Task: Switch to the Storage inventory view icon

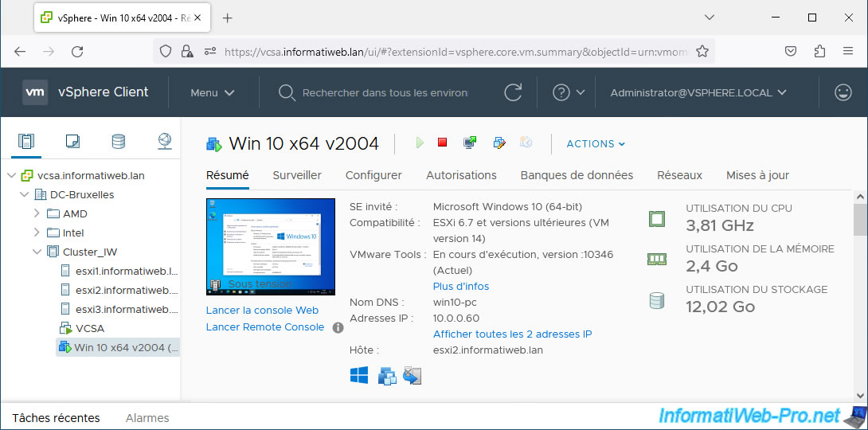Action: point(118,142)
